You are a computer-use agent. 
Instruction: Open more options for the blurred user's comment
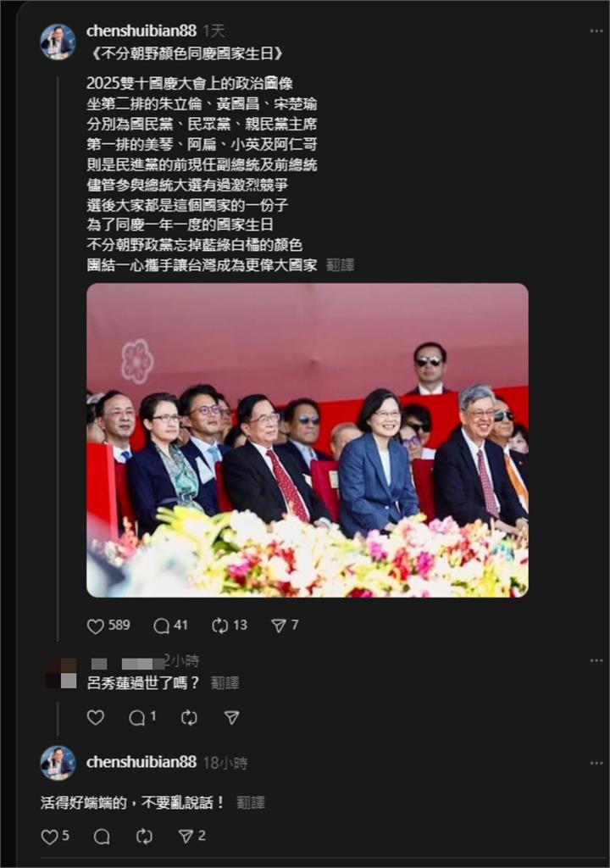point(596,660)
